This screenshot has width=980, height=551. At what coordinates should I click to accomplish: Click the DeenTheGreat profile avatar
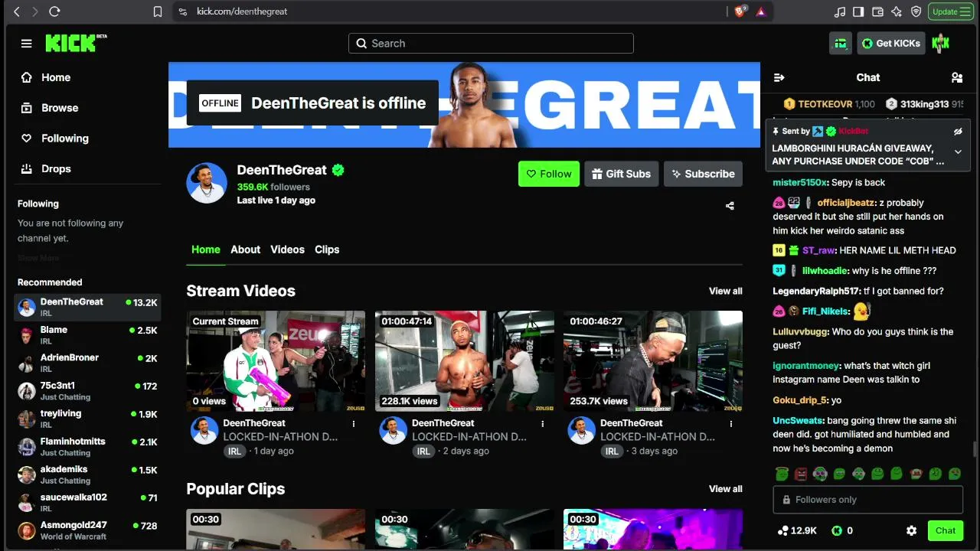coord(207,183)
